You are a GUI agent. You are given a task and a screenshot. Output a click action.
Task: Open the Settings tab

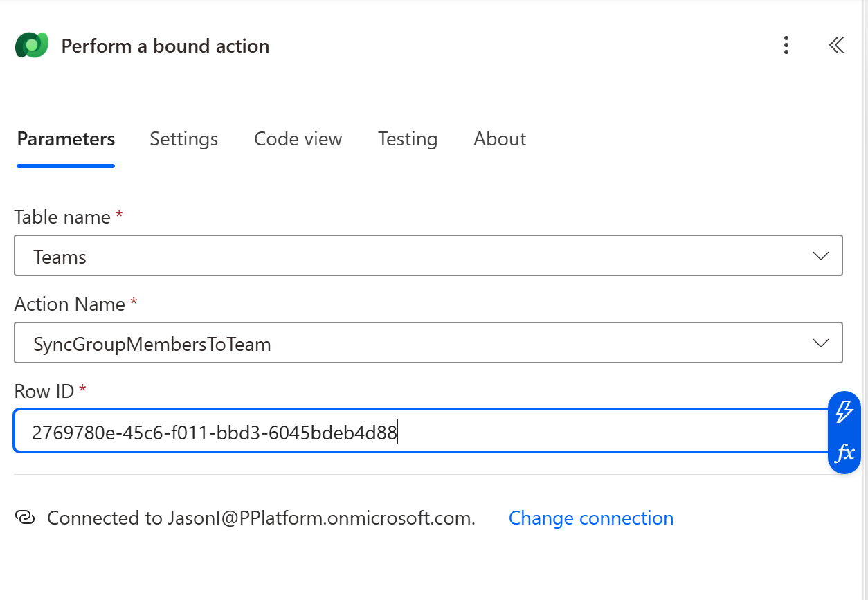click(183, 139)
